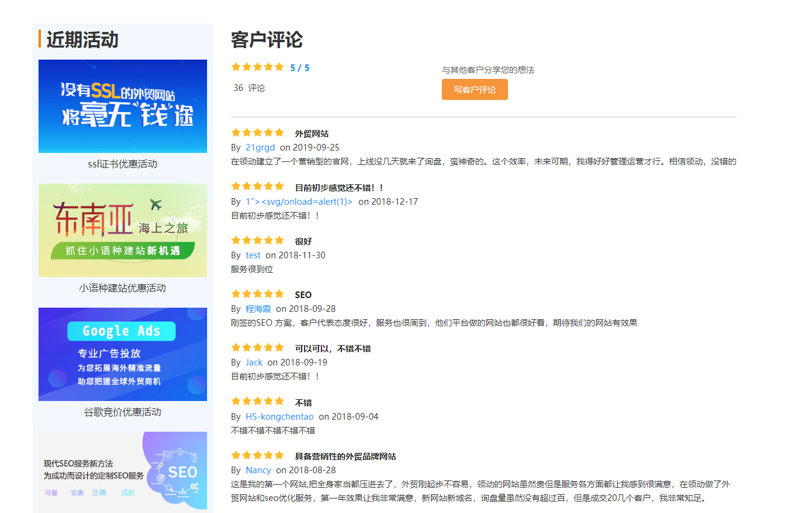This screenshot has height=513, width=812.
Task: Open Nancy's reviewer profile link
Action: [258, 470]
